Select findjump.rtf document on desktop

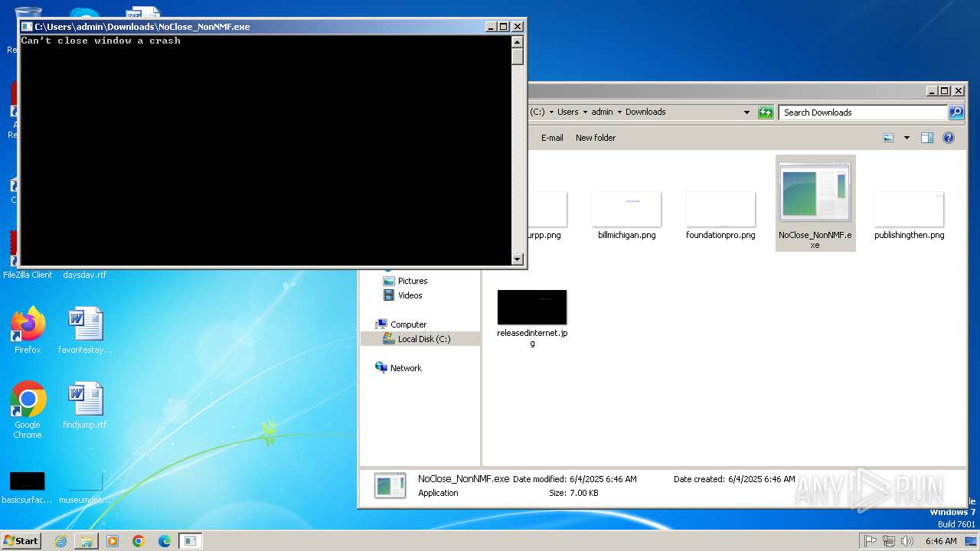(85, 406)
